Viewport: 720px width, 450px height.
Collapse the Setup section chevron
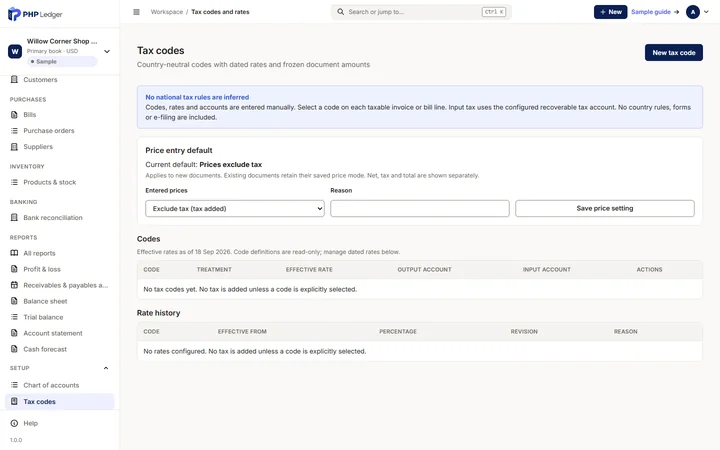(x=106, y=368)
